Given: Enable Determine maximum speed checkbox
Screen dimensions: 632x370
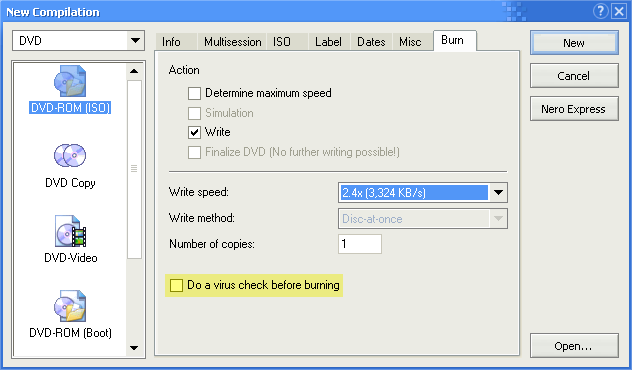Looking at the screenshot, I should point(194,94).
